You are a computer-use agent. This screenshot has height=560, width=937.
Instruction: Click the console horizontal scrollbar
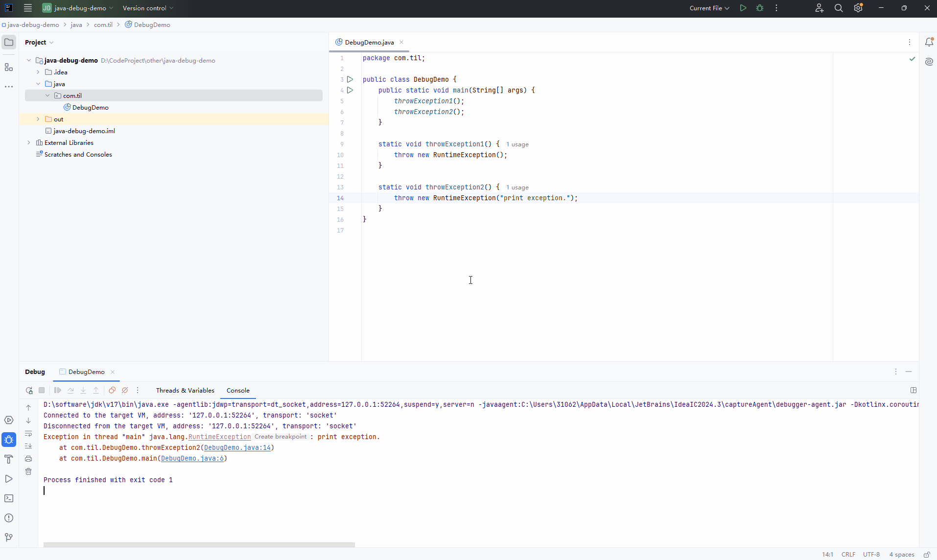pyautogui.click(x=199, y=545)
